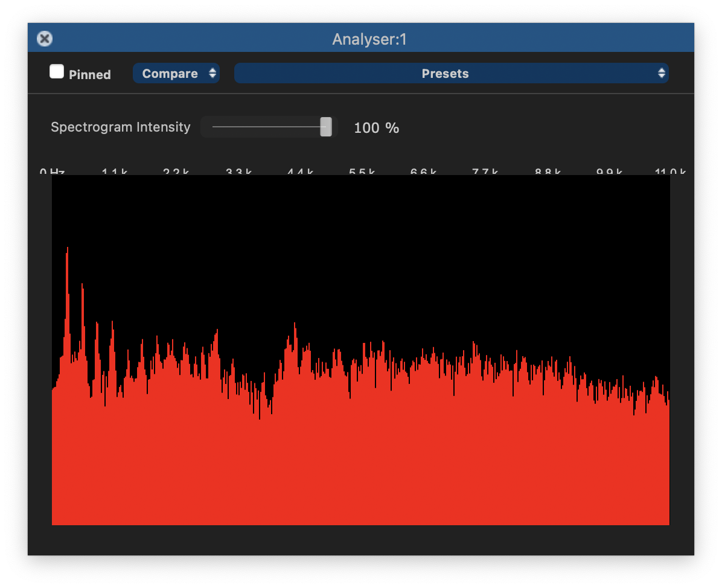
Task: Click the 7.7k frequency axis label
Action: click(x=485, y=172)
